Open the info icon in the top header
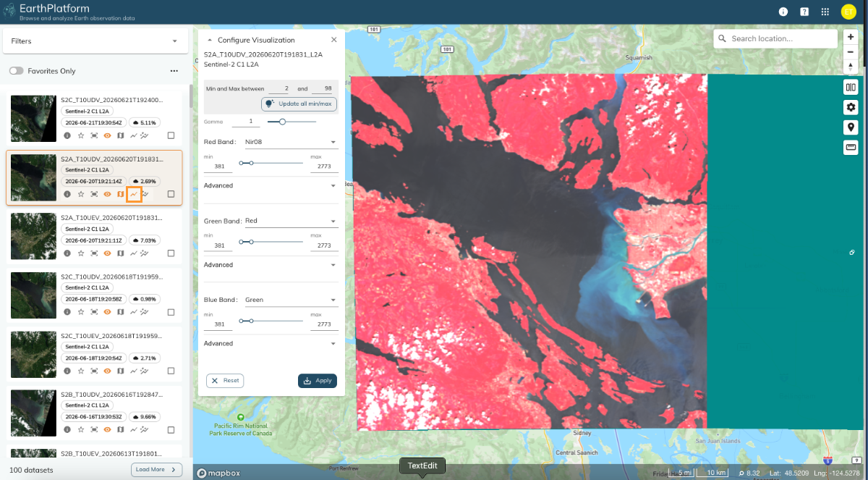This screenshot has height=480, width=868. pyautogui.click(x=783, y=12)
